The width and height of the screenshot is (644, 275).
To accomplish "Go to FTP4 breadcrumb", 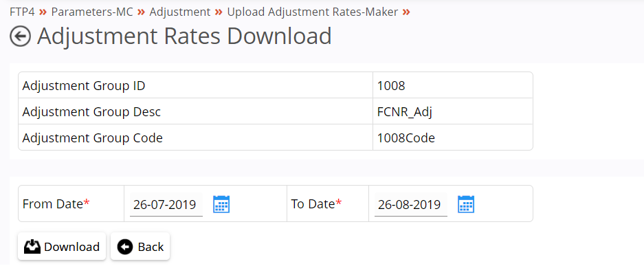I will click(22, 12).
